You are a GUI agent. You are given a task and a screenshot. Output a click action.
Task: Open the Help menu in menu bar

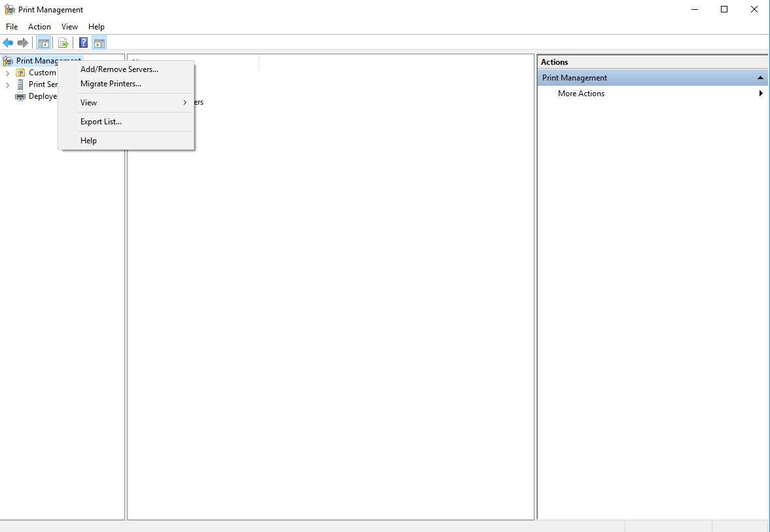[96, 27]
